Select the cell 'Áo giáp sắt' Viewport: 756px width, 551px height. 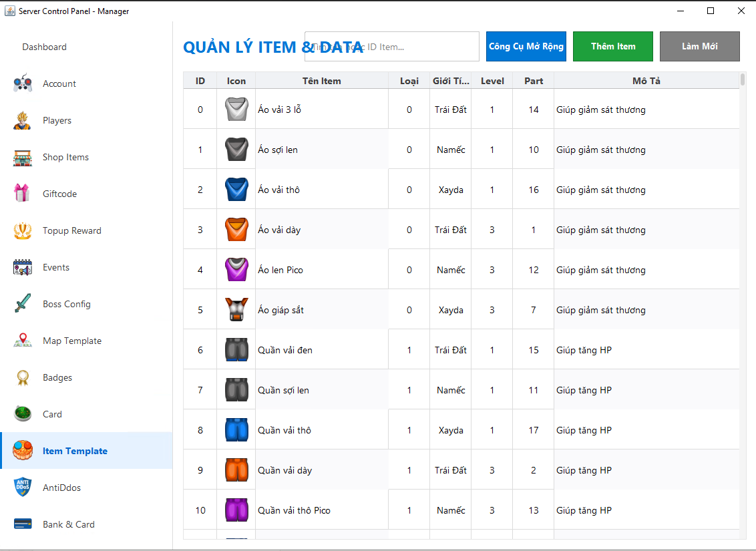322,309
